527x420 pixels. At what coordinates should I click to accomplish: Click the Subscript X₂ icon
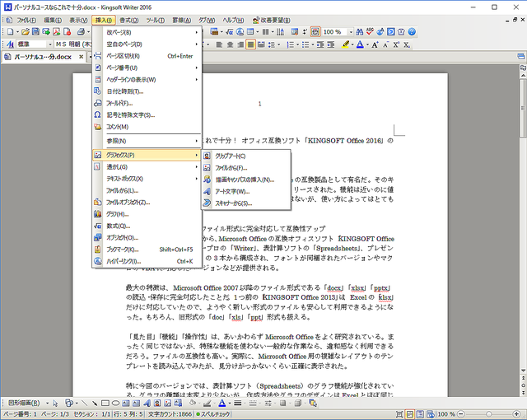[407, 44]
